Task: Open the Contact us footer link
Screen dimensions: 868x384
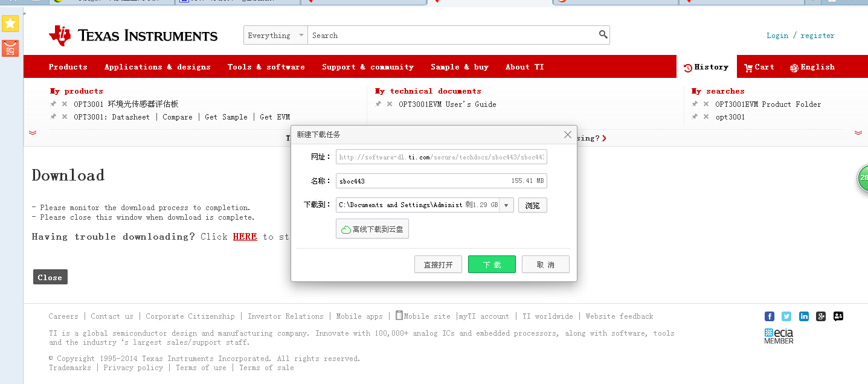Action: [112, 316]
